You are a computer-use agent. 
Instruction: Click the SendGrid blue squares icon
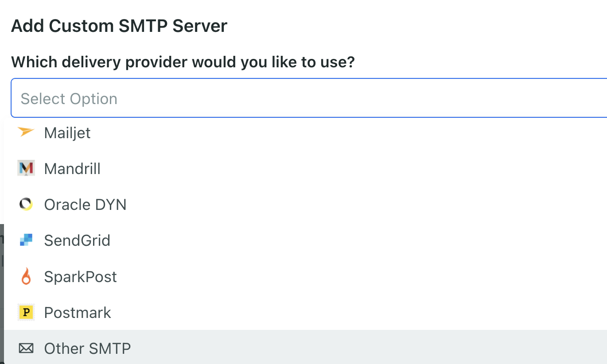pos(26,240)
